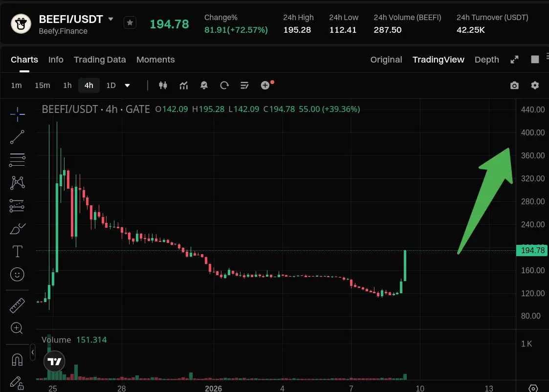Open the indicators menu
The image size is (549, 392).
184,85
